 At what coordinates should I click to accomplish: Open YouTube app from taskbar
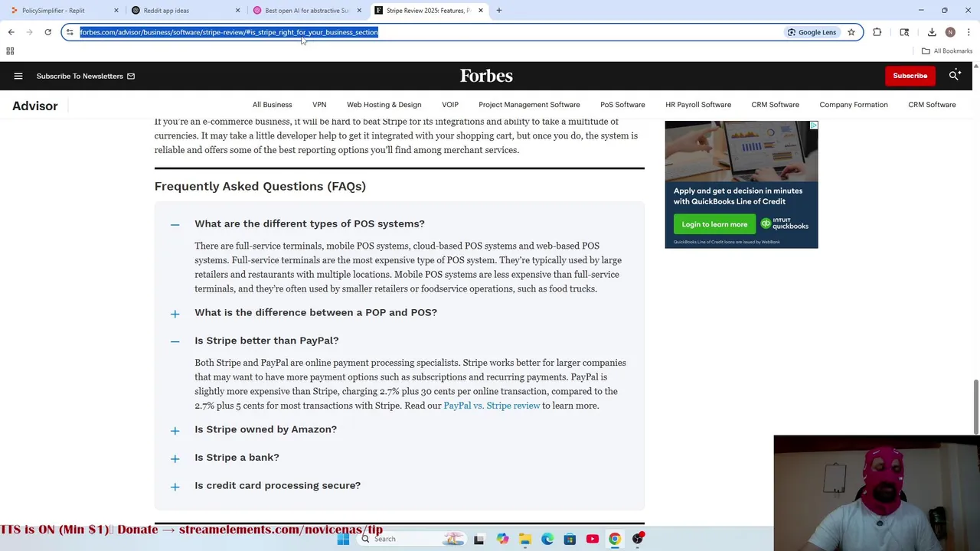592,539
